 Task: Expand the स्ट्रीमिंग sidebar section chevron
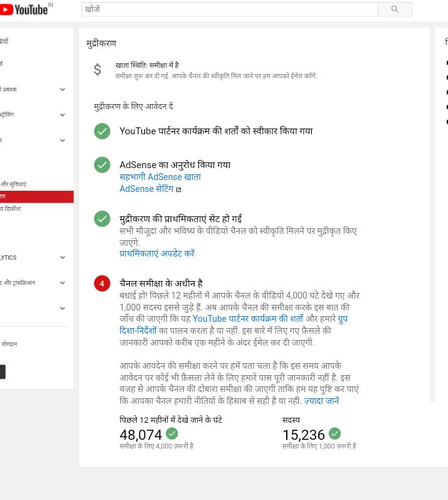pyautogui.click(x=63, y=115)
